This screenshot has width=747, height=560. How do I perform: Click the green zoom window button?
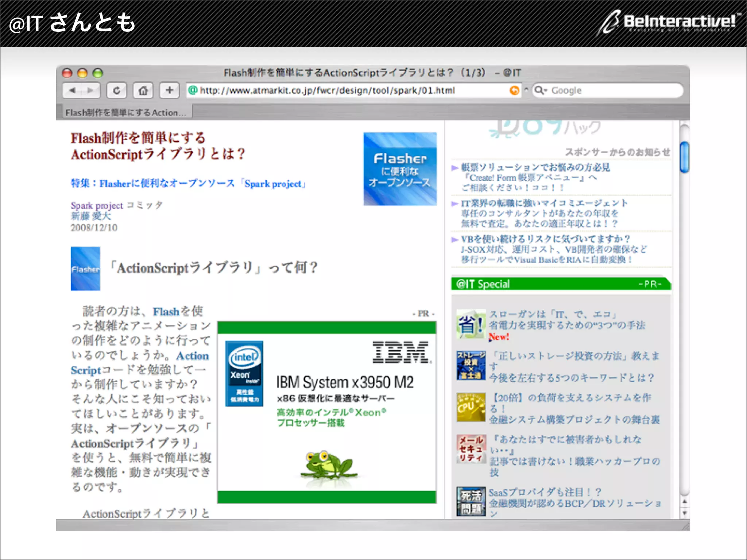click(98, 73)
